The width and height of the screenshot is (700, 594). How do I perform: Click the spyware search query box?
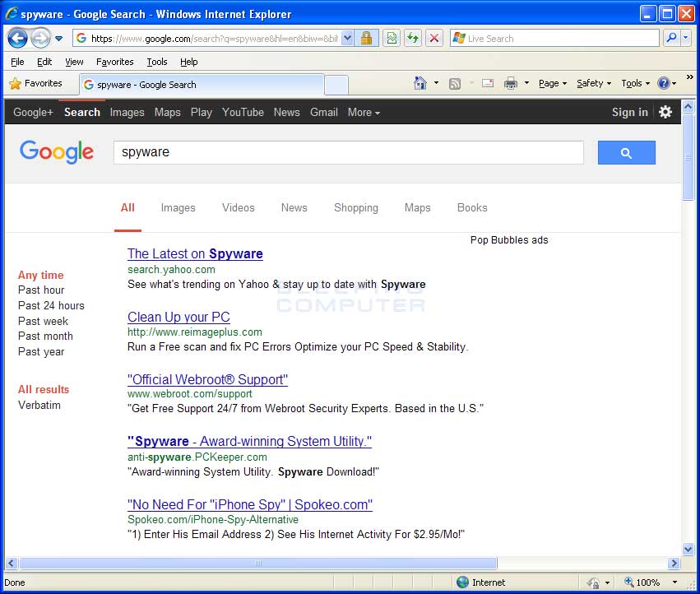pos(348,152)
